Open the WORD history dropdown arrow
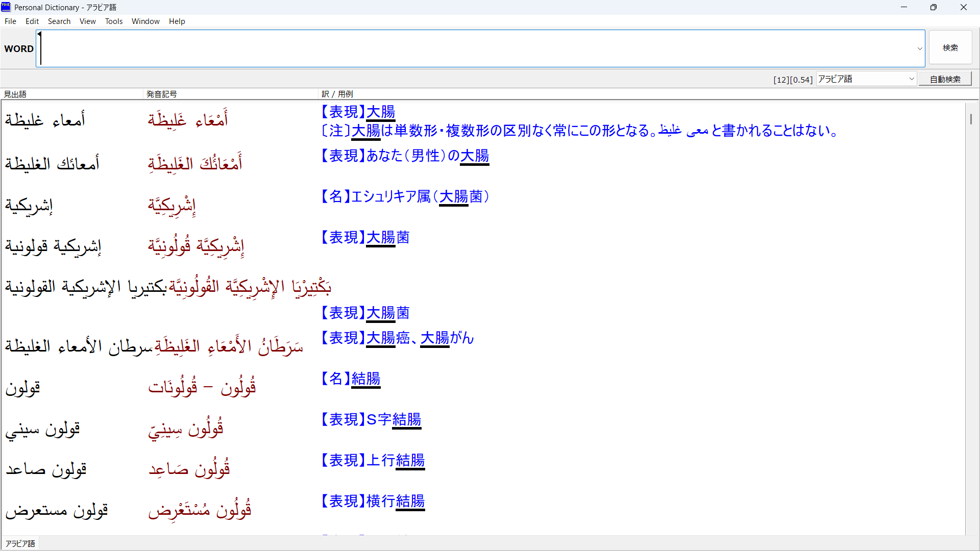The width and height of the screenshot is (980, 551). point(919,49)
